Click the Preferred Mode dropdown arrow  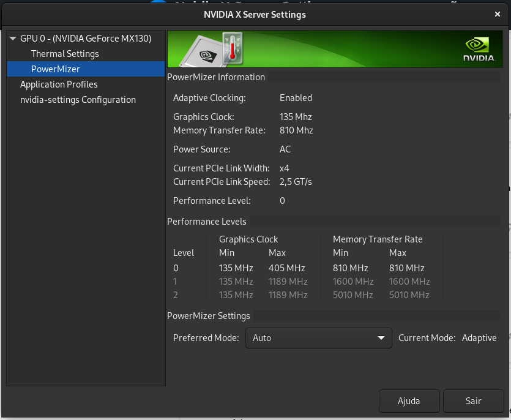pyautogui.click(x=382, y=338)
